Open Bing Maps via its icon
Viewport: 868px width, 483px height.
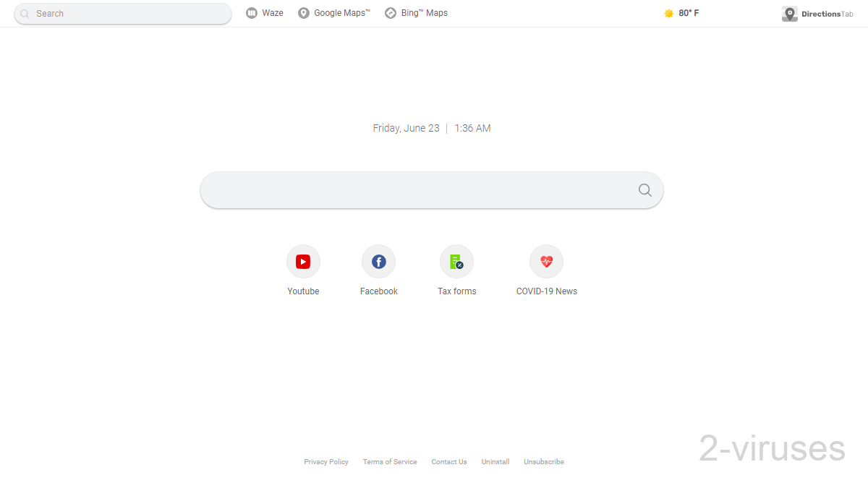click(x=389, y=12)
